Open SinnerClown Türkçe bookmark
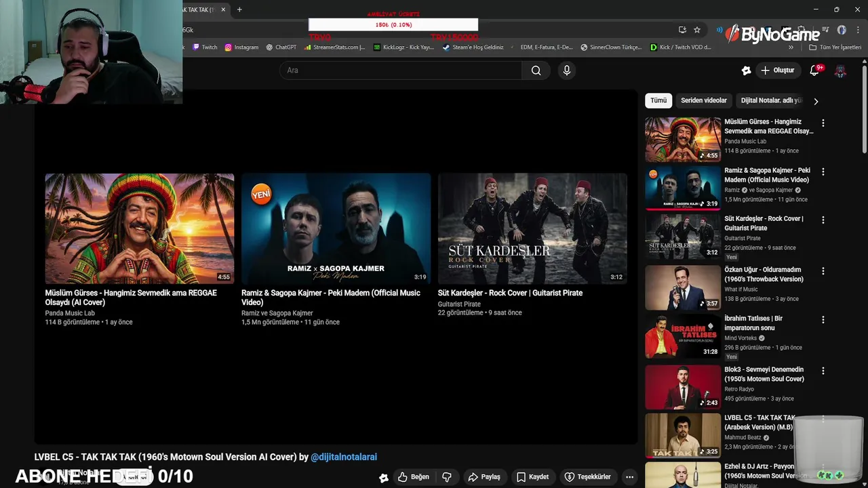 pos(612,47)
